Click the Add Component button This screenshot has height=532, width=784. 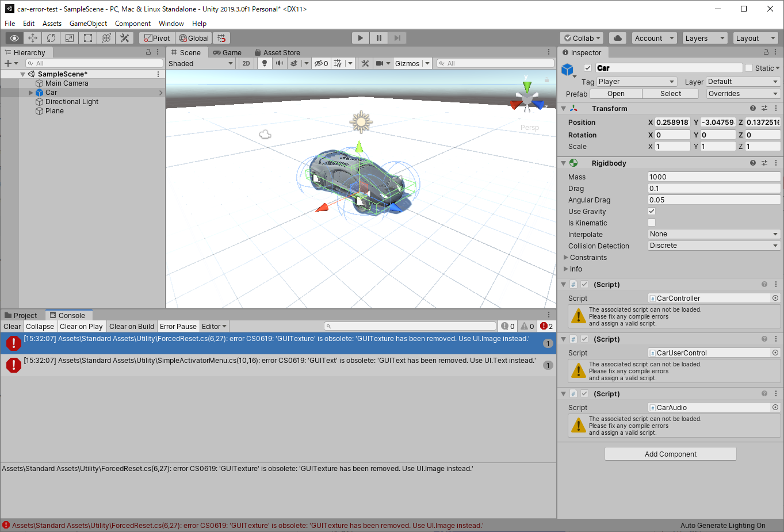[x=671, y=454]
